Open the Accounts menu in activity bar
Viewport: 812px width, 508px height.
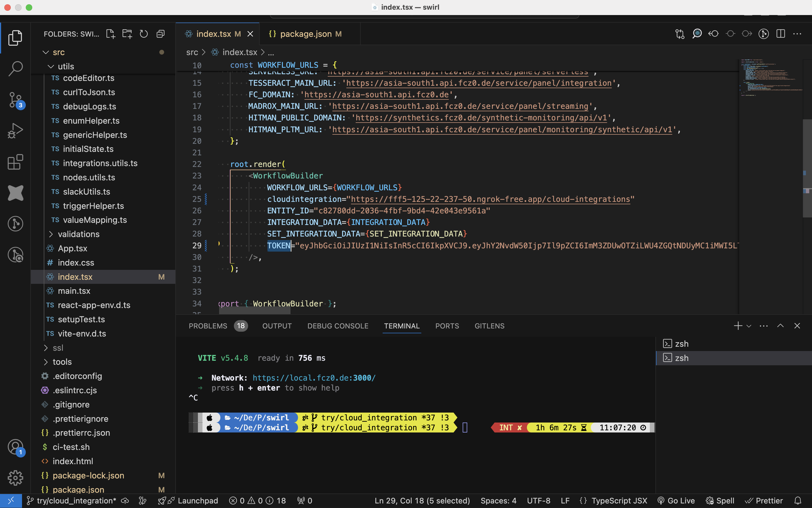tap(15, 448)
